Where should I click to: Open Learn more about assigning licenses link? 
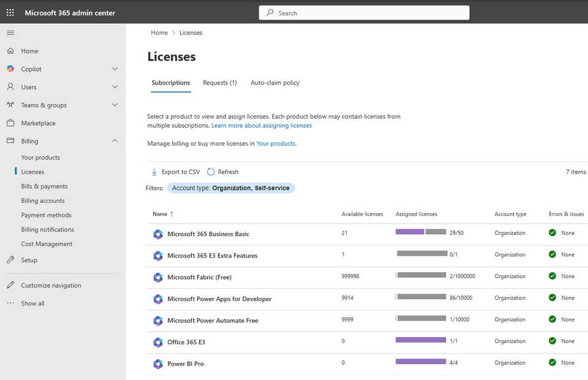(x=262, y=126)
